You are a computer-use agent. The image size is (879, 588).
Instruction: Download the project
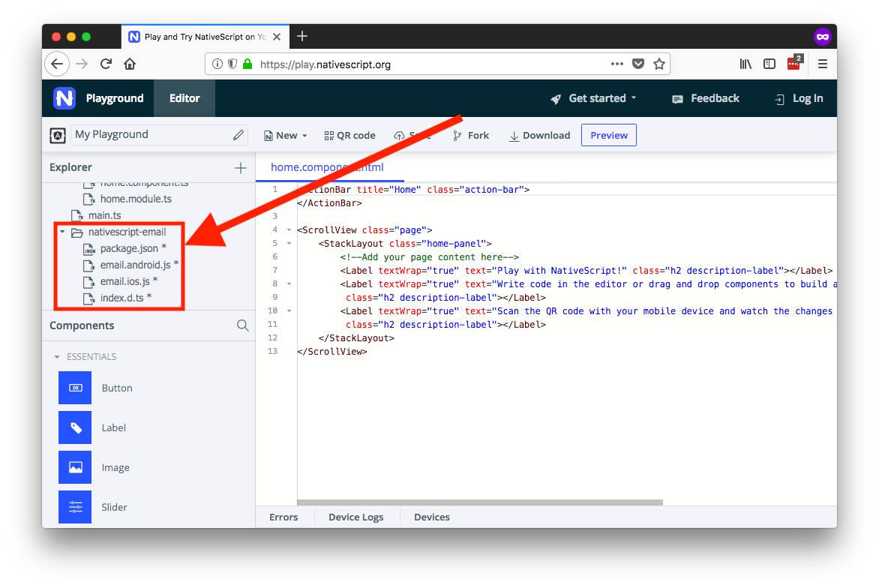(539, 135)
